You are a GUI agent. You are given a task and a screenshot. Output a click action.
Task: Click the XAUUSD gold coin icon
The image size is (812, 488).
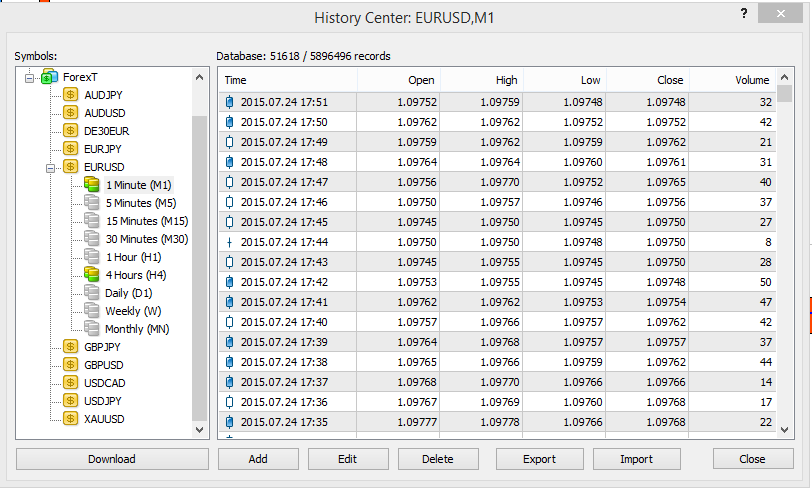pyautogui.click(x=70, y=419)
